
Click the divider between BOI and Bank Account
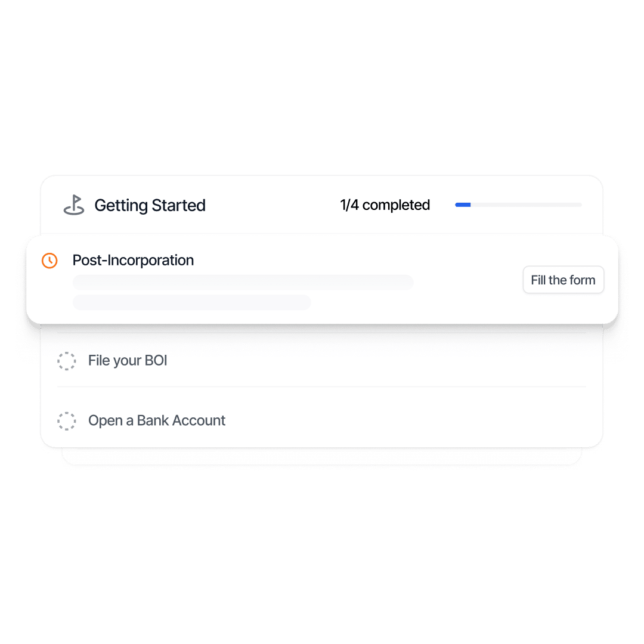[322, 386]
